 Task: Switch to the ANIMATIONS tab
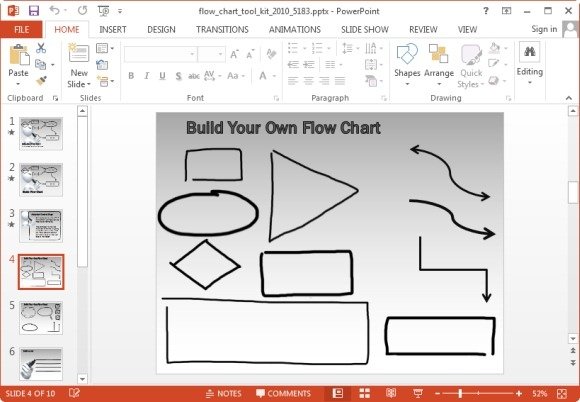(295, 30)
